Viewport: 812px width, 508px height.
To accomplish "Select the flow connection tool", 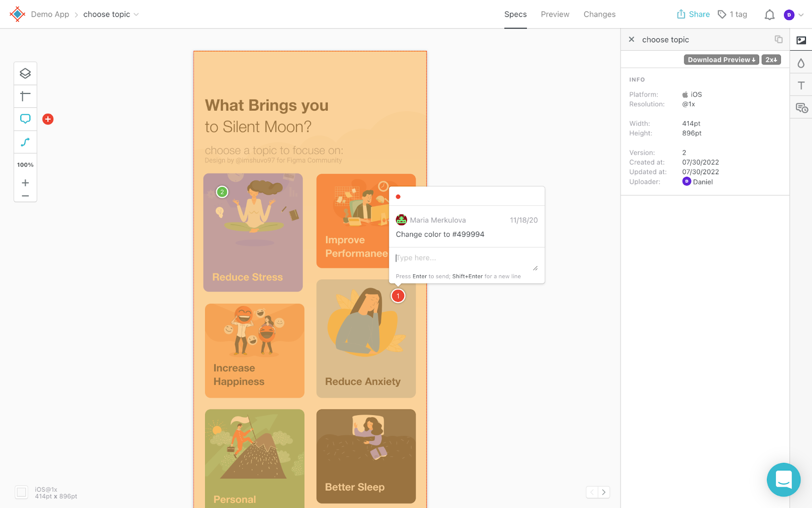I will coord(25,142).
